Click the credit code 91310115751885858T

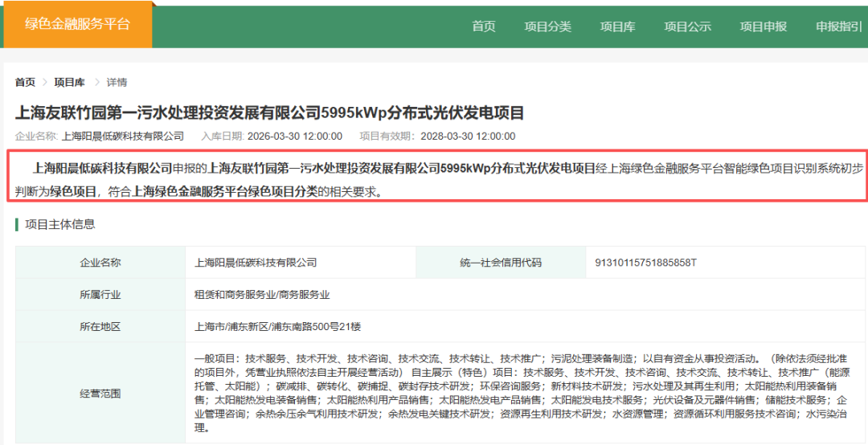tap(645, 263)
